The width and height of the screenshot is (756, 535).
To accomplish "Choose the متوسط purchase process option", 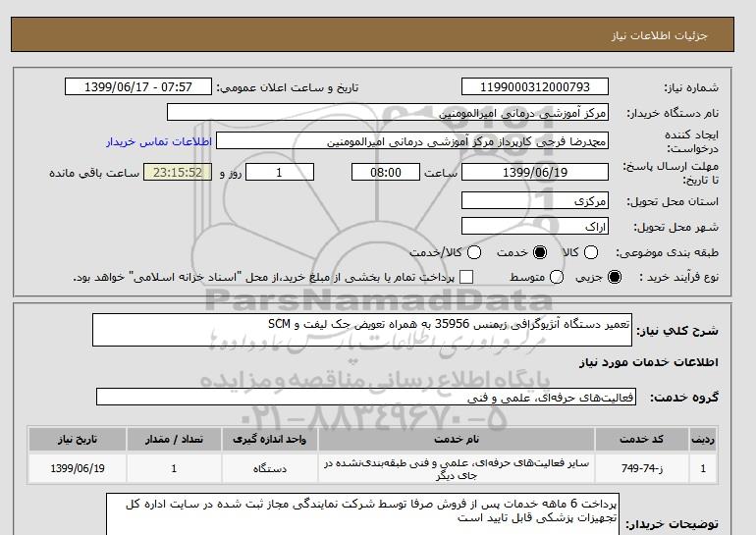I will tap(557, 277).
